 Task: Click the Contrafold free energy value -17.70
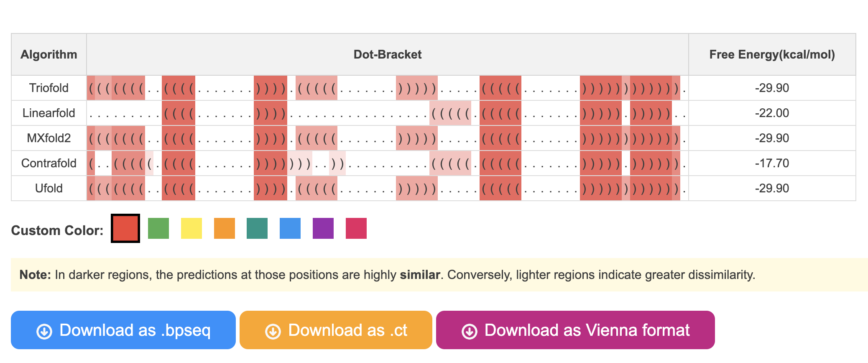tap(772, 163)
